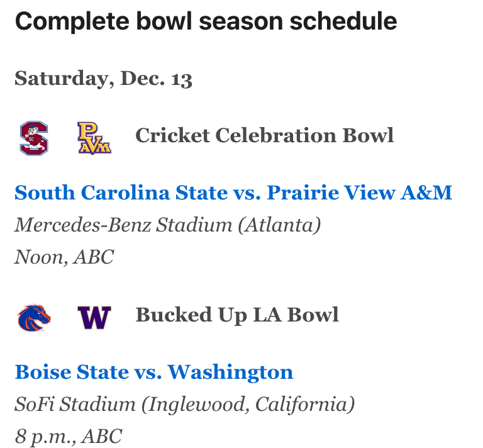Click the "Bucked Up LA Bowl" title
The width and height of the screenshot is (483, 448).
237,315
